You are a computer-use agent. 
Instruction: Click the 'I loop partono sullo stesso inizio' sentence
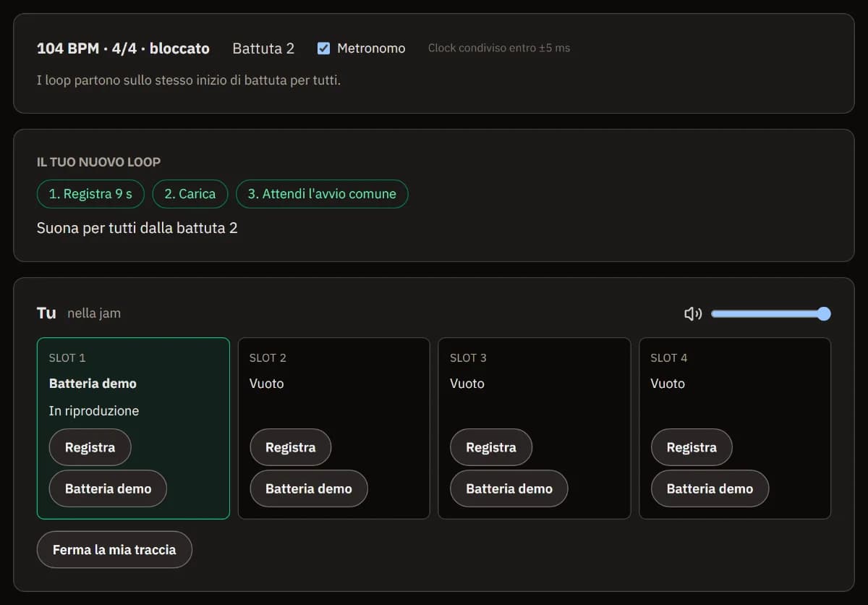pyautogui.click(x=189, y=80)
